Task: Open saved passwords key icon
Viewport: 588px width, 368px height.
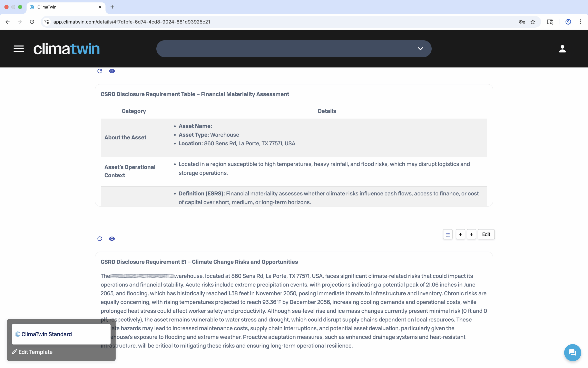Action: (x=522, y=22)
